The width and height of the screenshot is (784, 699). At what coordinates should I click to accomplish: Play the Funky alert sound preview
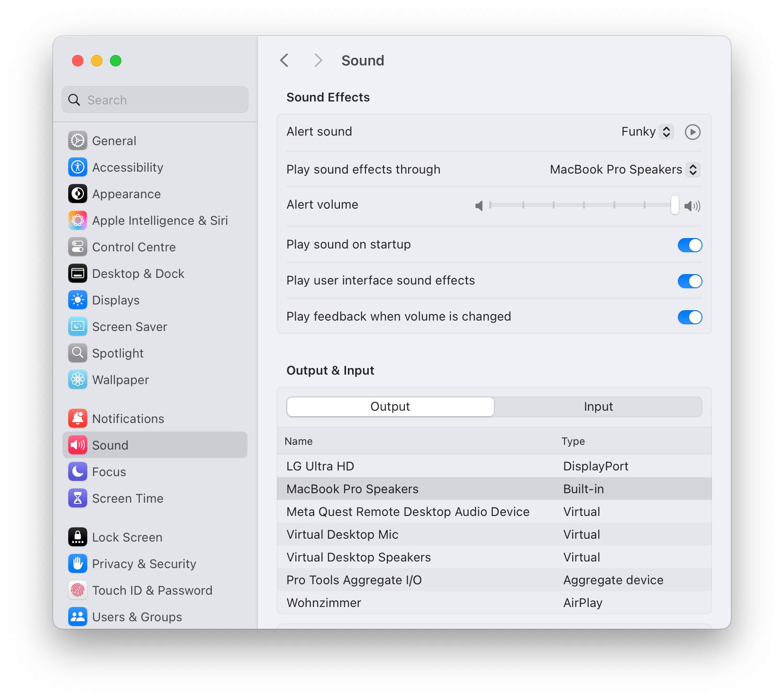pyautogui.click(x=692, y=132)
